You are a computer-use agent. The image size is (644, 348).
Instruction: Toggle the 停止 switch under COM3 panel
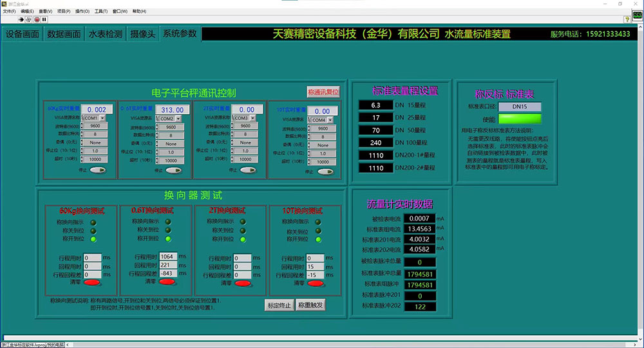248,170
